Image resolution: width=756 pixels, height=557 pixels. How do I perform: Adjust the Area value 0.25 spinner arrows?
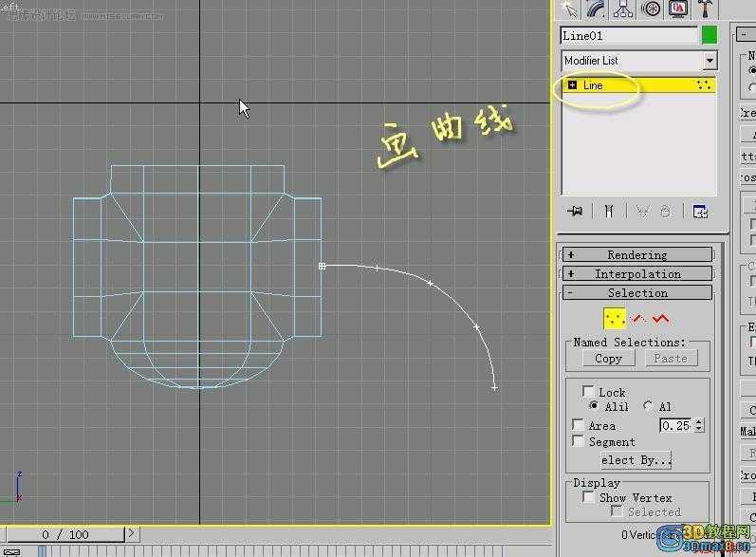699,425
